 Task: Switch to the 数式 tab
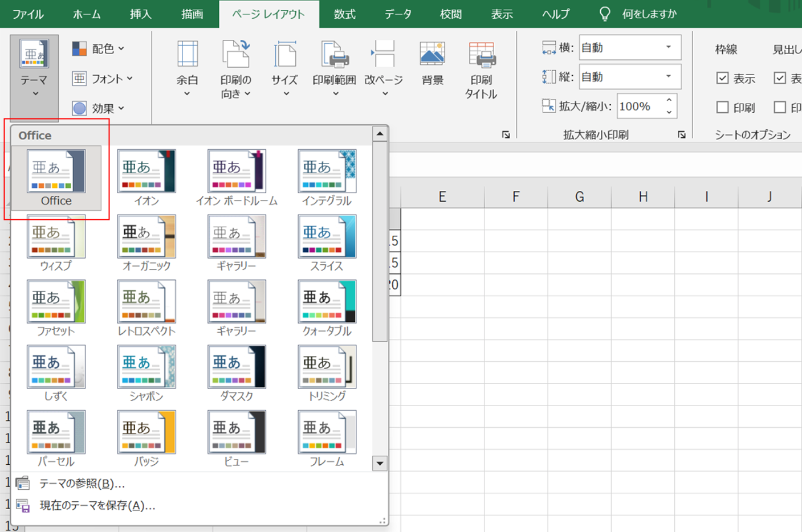[x=344, y=14]
